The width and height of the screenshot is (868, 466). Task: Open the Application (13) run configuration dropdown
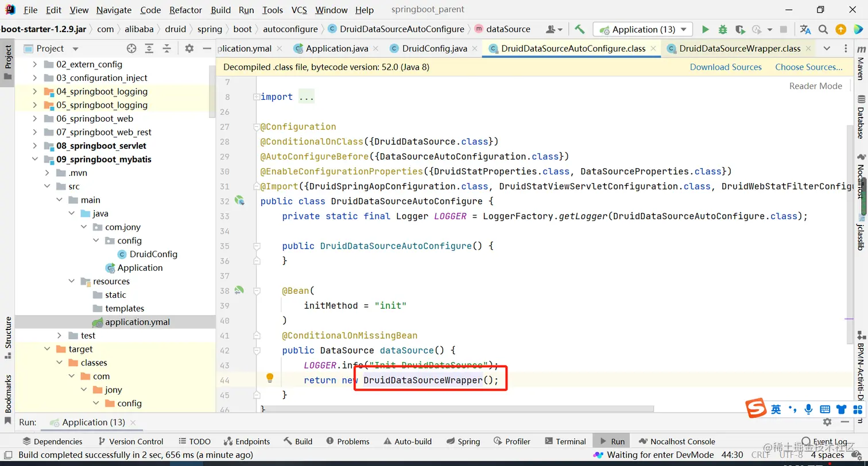pos(643,29)
